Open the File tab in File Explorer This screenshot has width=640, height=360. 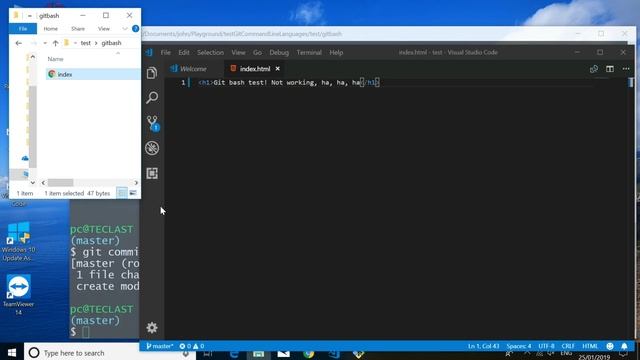[x=23, y=29]
